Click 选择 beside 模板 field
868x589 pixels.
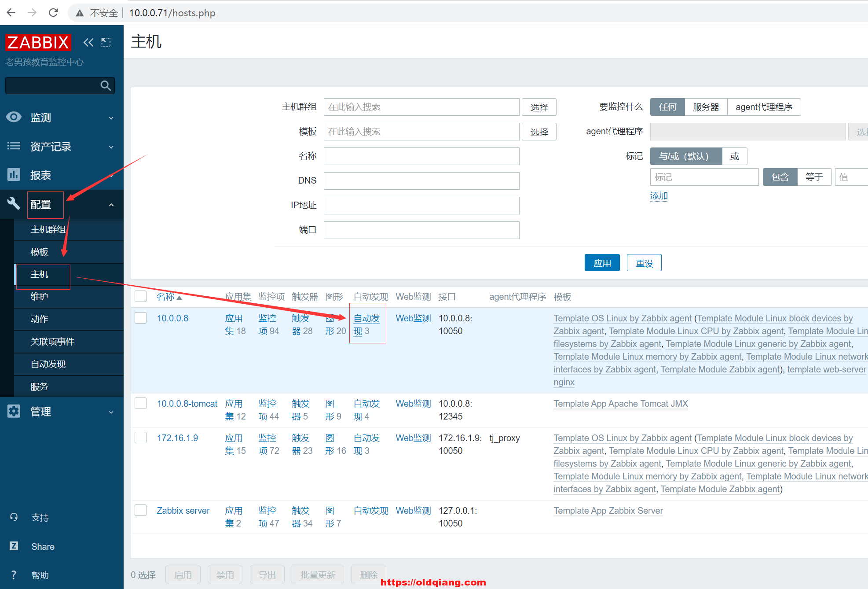click(539, 132)
